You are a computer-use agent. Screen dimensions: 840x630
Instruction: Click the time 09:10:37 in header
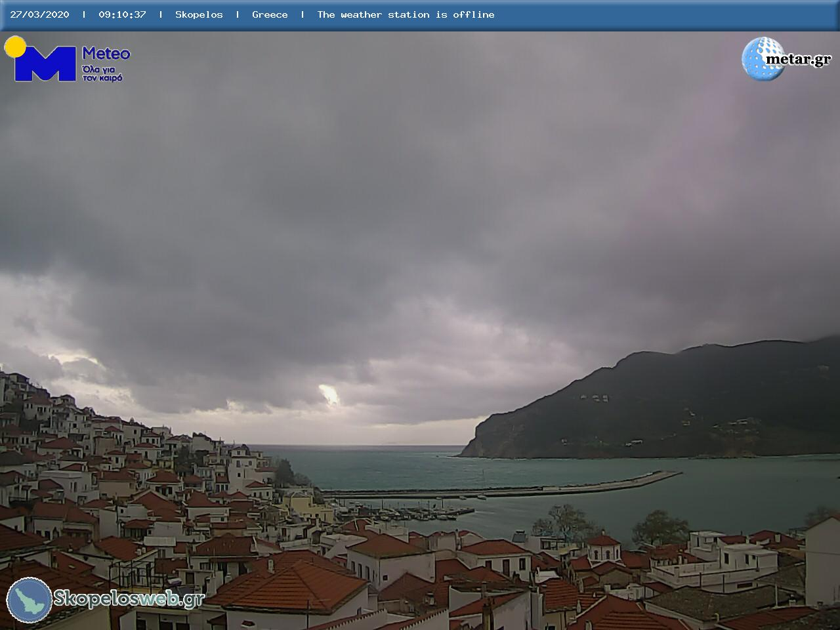[122, 14]
